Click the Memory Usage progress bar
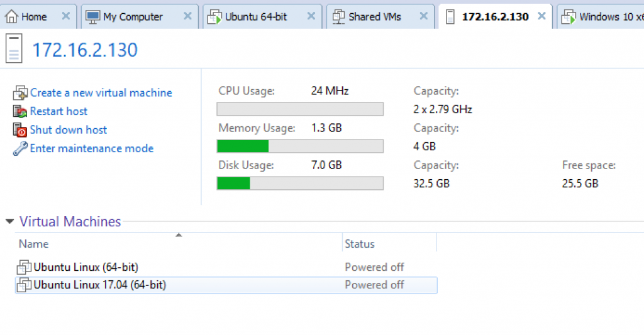Screen dimensions: 644x335 click(300, 146)
